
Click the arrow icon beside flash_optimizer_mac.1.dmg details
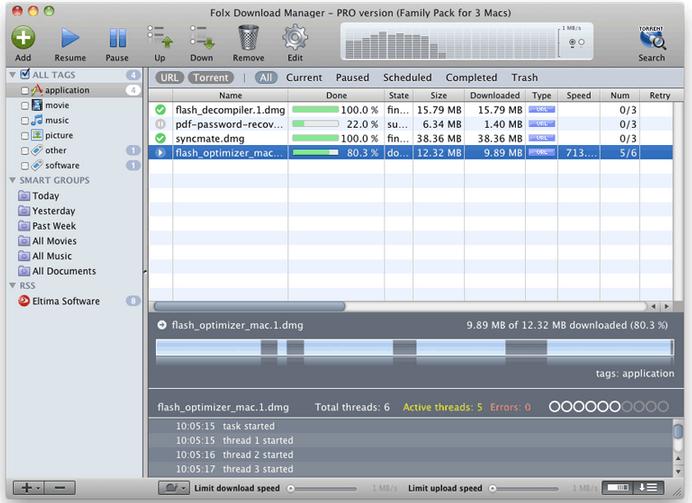[162, 325]
